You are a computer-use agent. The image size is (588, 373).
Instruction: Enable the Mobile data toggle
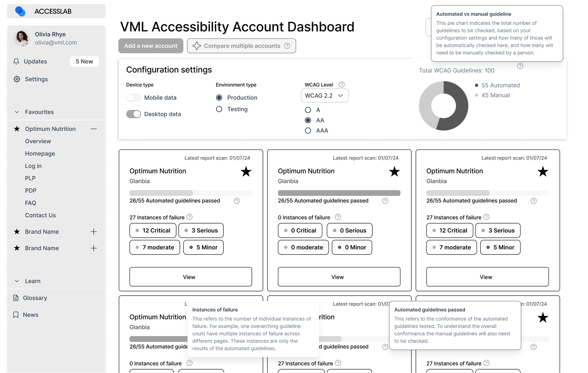point(133,97)
